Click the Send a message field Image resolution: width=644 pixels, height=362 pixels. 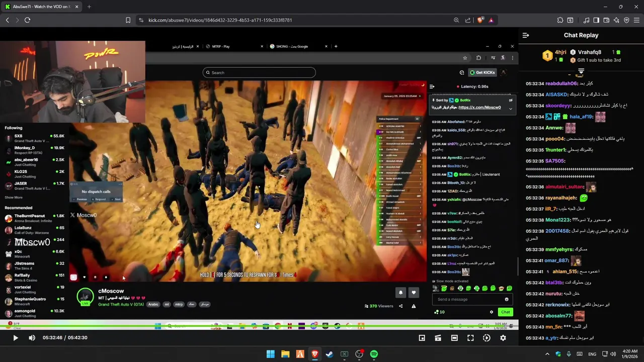point(472,300)
